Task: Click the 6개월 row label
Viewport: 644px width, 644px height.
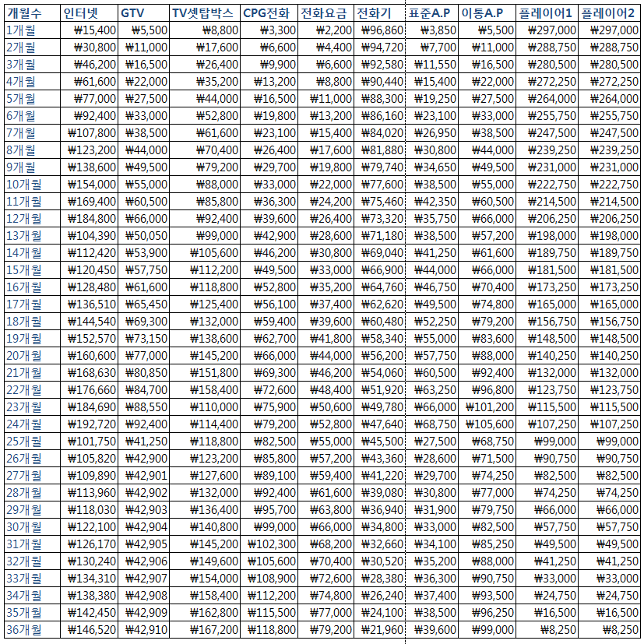Action: [x=33, y=116]
